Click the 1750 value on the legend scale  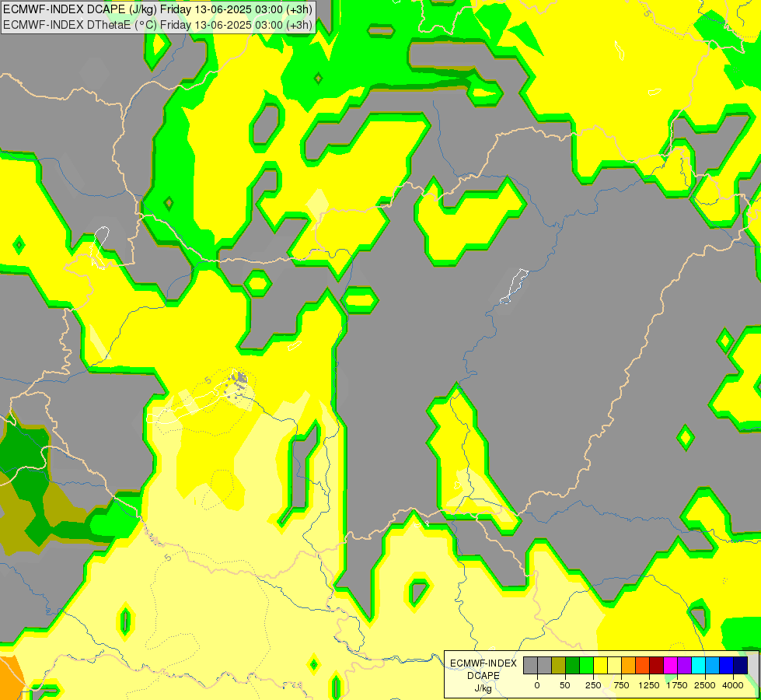pyautogui.click(x=677, y=685)
